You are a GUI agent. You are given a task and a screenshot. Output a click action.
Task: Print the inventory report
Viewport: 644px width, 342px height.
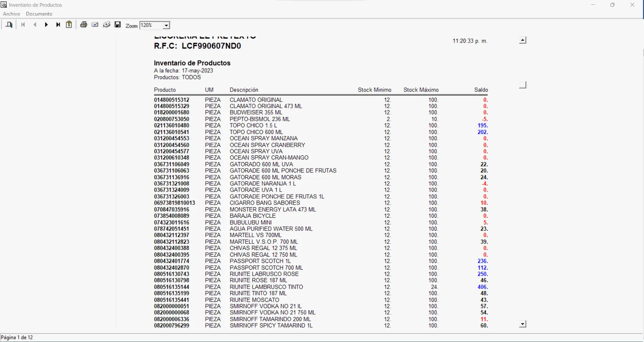[x=84, y=25]
